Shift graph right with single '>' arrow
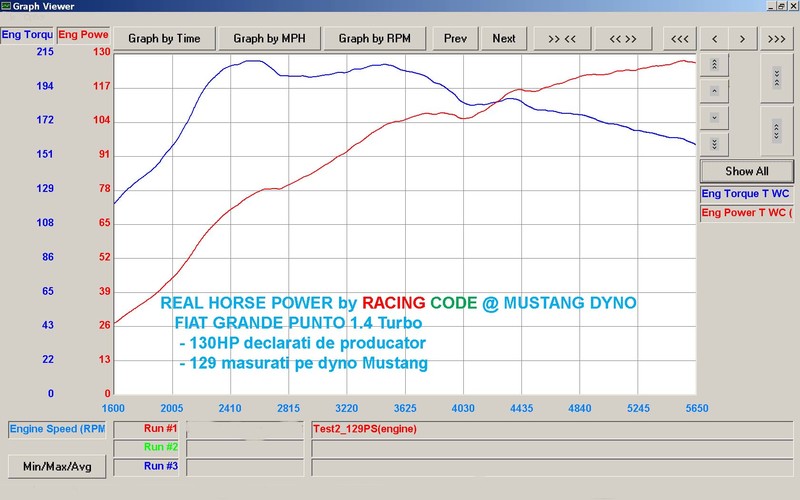The width and height of the screenshot is (800, 500). pyautogui.click(x=742, y=39)
